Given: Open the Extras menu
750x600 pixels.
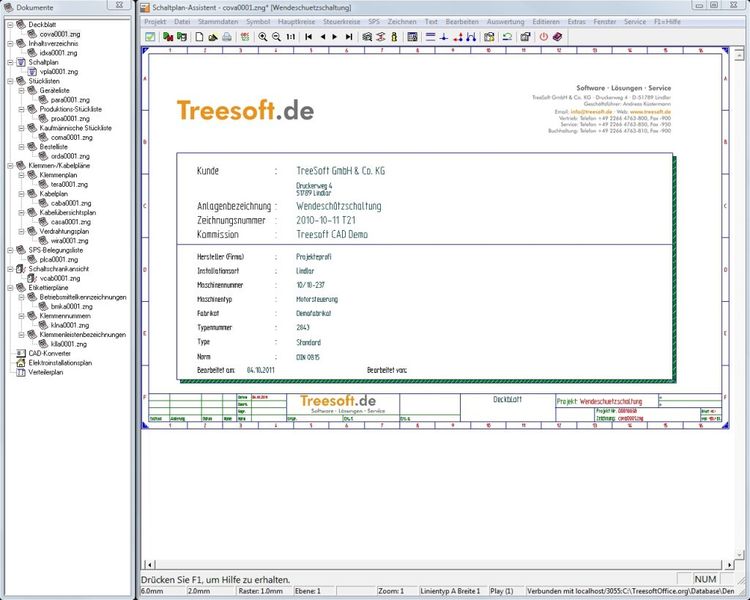Looking at the screenshot, I should (576, 22).
